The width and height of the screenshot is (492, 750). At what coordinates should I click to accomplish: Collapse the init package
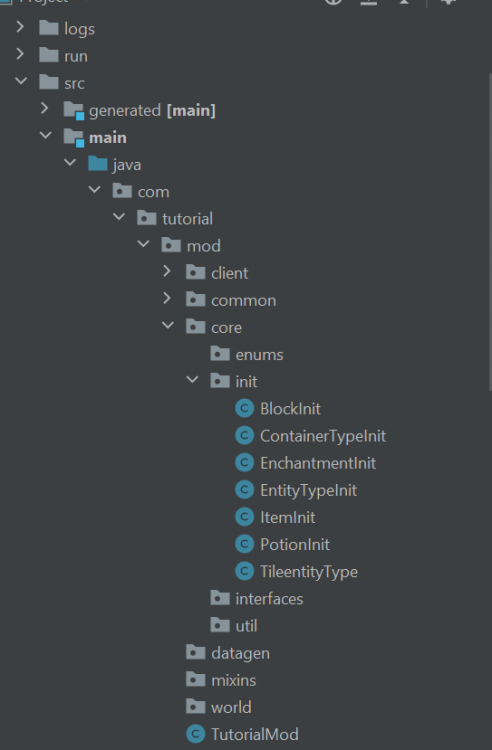tap(192, 380)
